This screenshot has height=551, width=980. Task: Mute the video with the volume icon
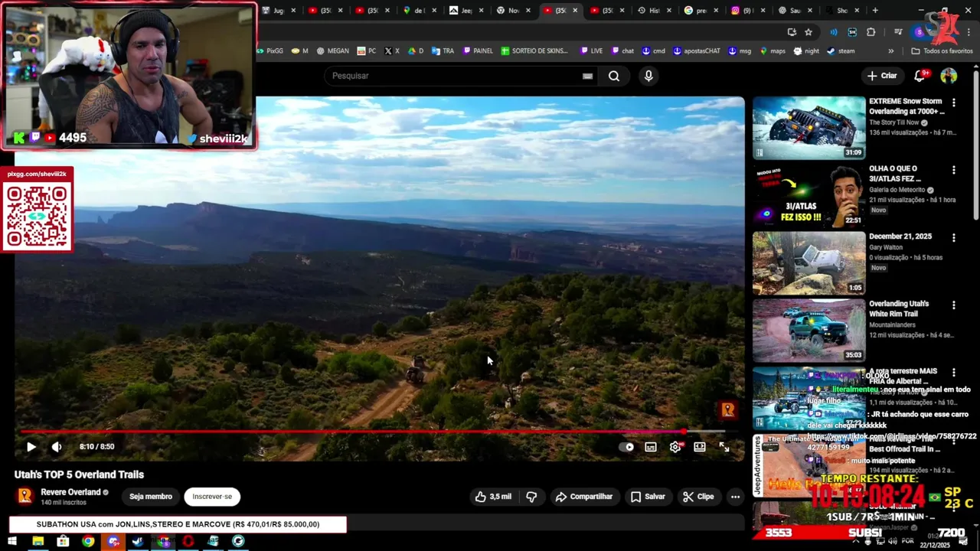pyautogui.click(x=57, y=447)
